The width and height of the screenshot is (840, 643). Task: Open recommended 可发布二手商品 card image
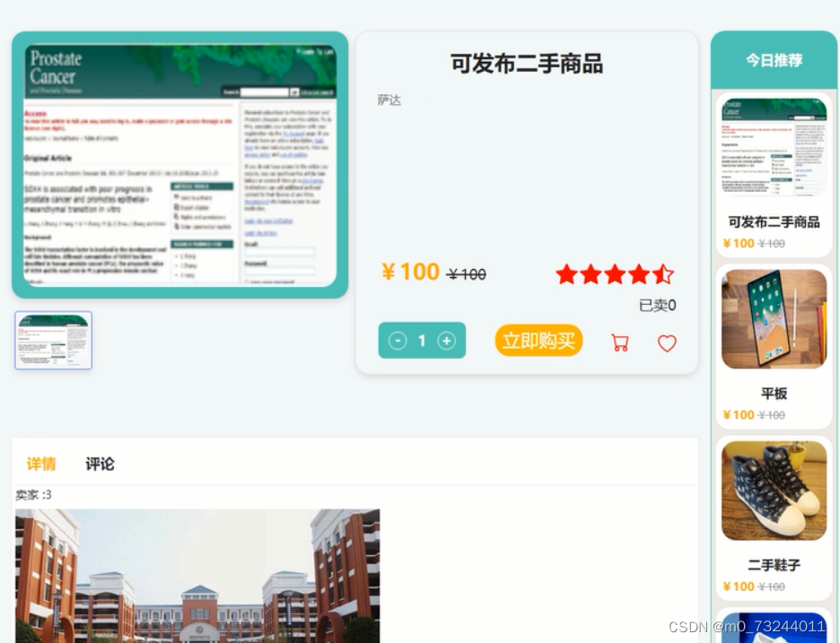[774, 147]
